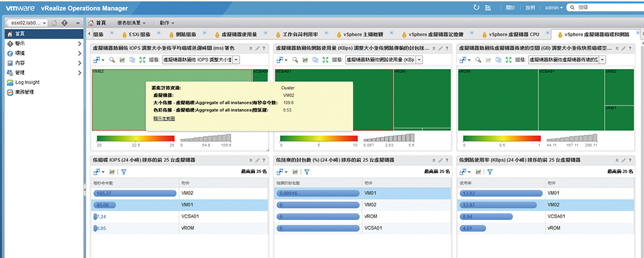The width and height of the screenshot is (644, 258).
Task: Close the ESXi 組態 dashboard tab
Action: 158,32
